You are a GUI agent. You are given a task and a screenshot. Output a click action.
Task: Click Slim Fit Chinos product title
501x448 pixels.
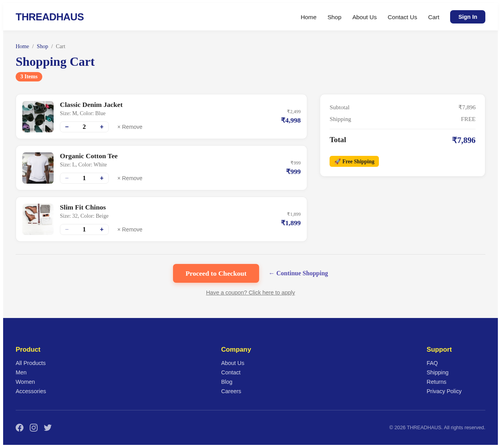[83, 207]
